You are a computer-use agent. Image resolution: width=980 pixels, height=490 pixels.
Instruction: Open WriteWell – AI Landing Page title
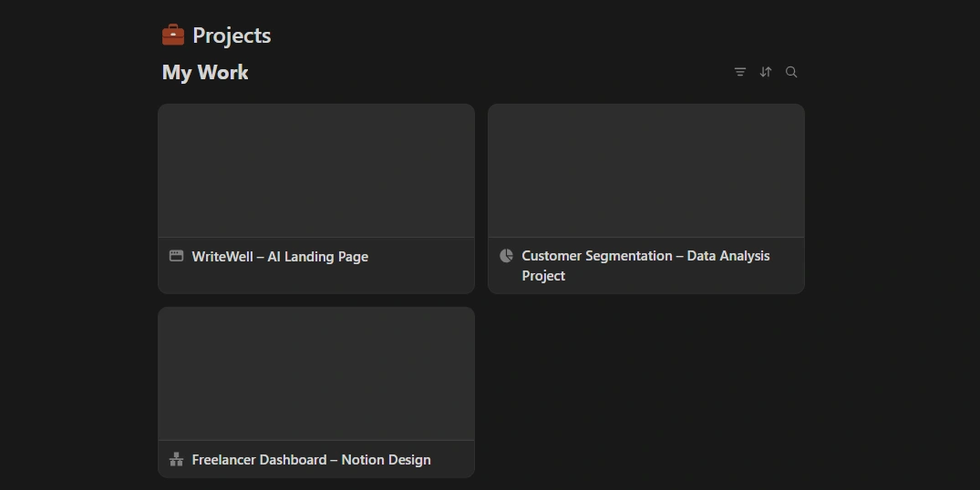point(280,257)
